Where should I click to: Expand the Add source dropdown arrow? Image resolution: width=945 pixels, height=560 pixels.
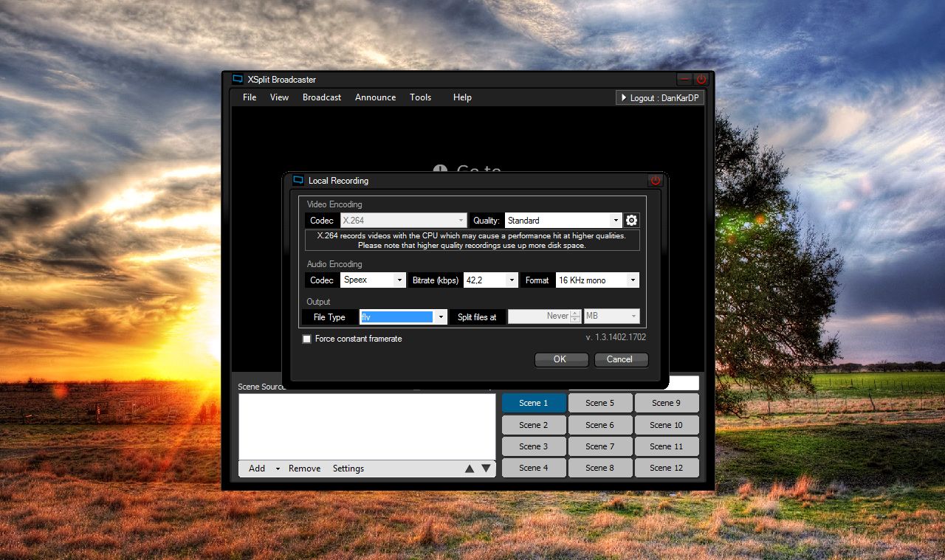278,469
